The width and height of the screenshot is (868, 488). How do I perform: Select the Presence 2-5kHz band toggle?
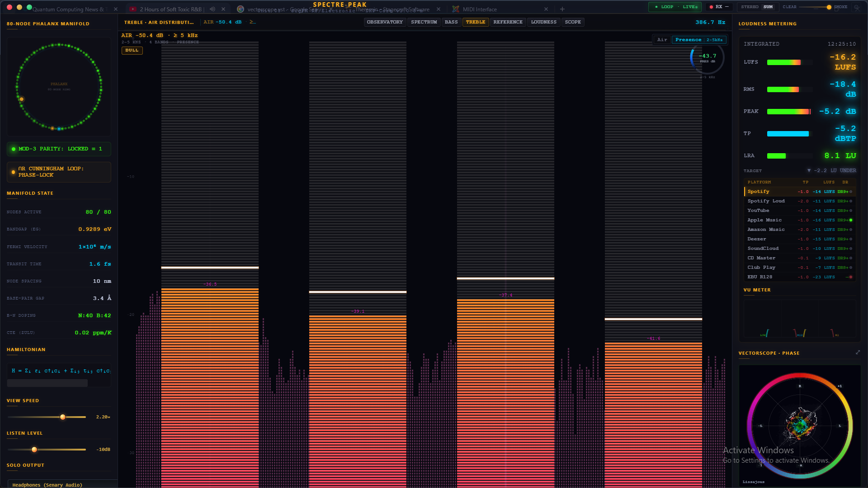(x=699, y=40)
